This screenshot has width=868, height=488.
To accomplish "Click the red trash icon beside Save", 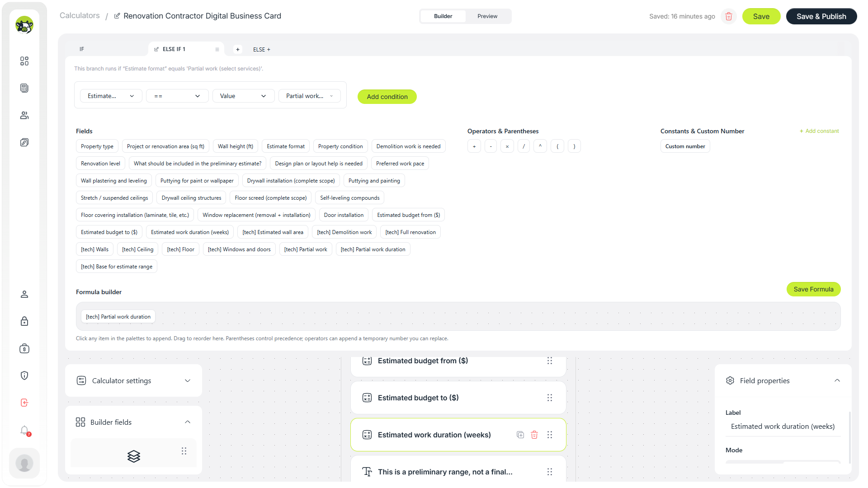I will (x=729, y=16).
